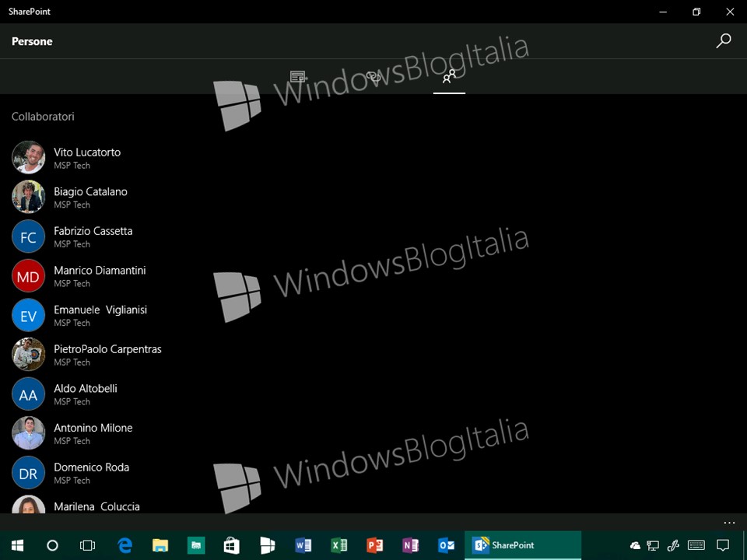The width and height of the screenshot is (747, 560).
Task: Click the Persone page title
Action: point(32,41)
